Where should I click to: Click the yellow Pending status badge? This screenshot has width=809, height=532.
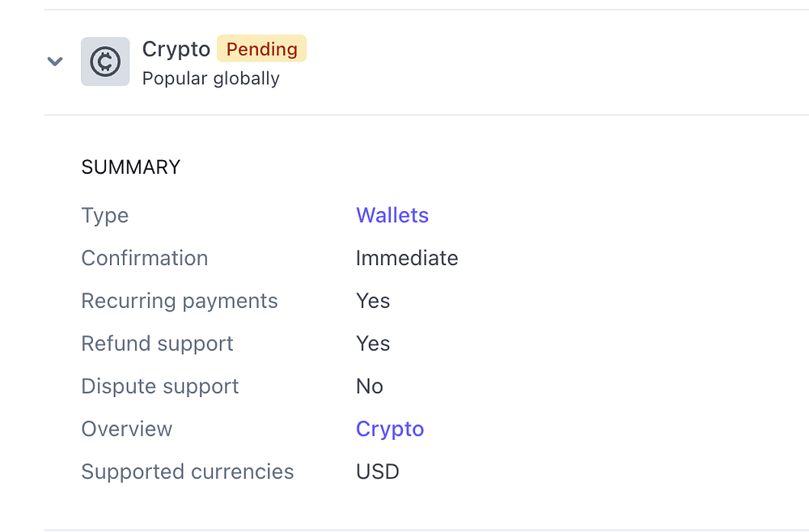coord(261,49)
